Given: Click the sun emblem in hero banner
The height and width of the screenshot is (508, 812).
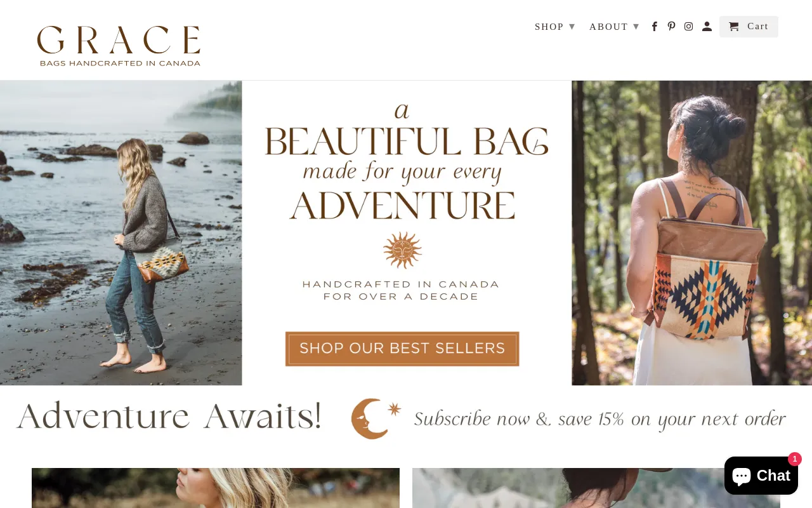Looking at the screenshot, I should (x=402, y=250).
